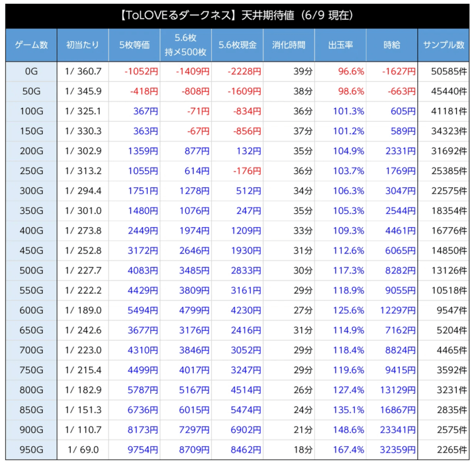Click the 50G row label

coord(31,91)
